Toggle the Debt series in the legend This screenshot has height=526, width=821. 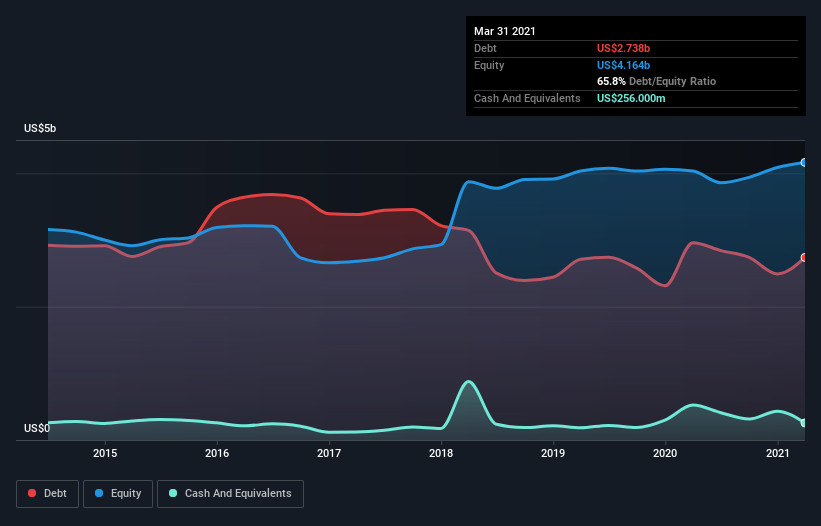47,494
